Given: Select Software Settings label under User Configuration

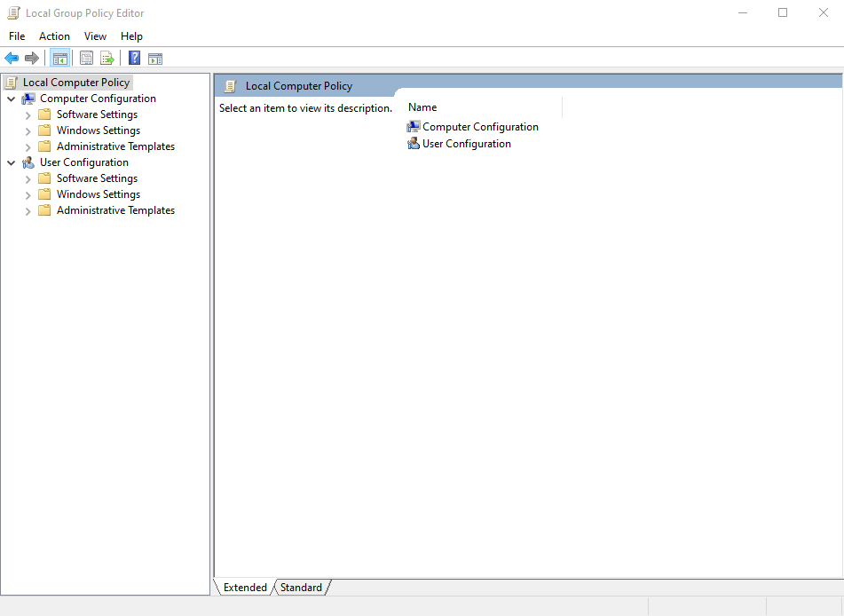Looking at the screenshot, I should (97, 178).
